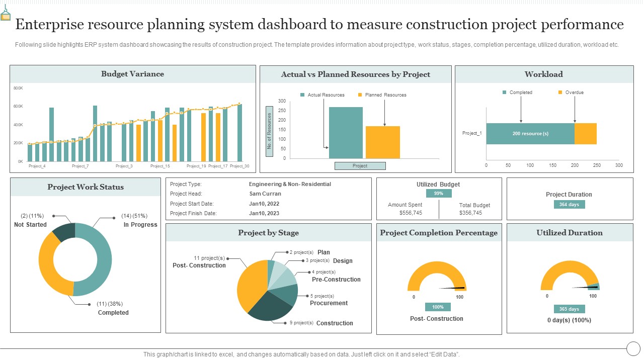Click the Overdue legend marker in Workload

point(560,93)
